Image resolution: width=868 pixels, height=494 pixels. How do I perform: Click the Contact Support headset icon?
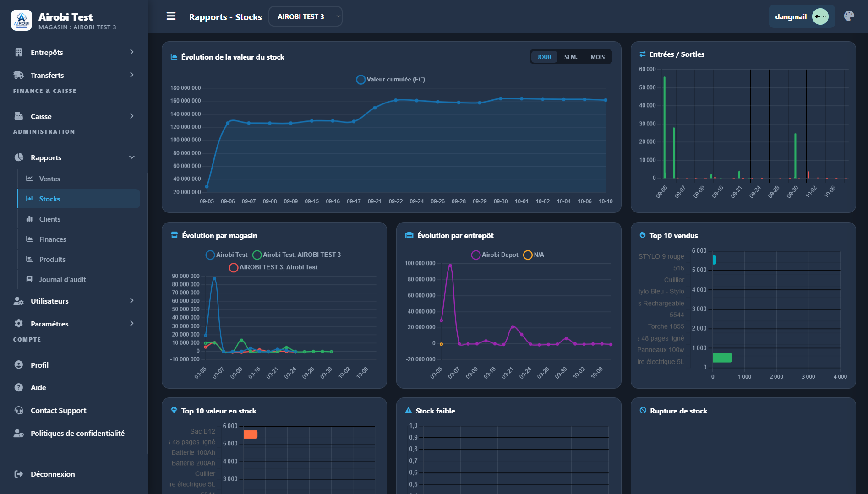point(19,410)
